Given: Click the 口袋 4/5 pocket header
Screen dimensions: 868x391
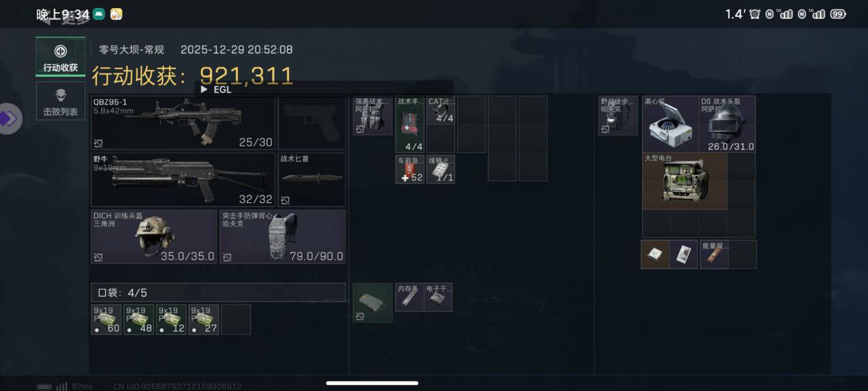Looking at the screenshot, I should tap(218, 293).
